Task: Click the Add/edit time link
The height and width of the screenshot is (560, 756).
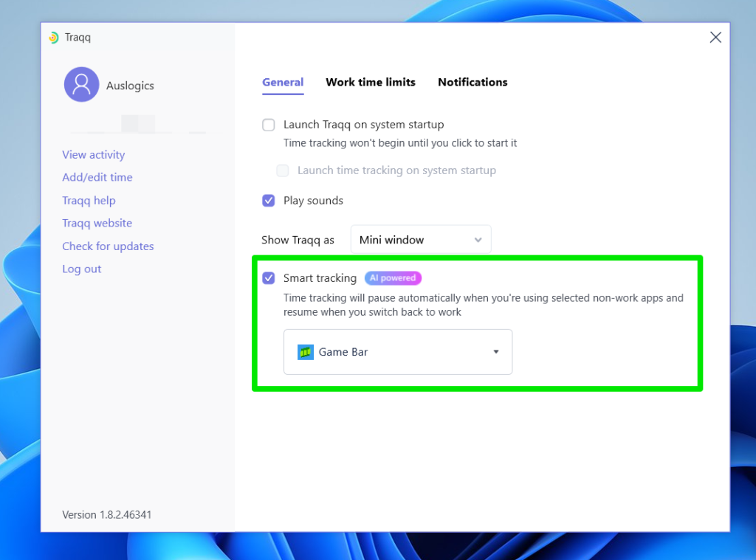Action: (97, 178)
